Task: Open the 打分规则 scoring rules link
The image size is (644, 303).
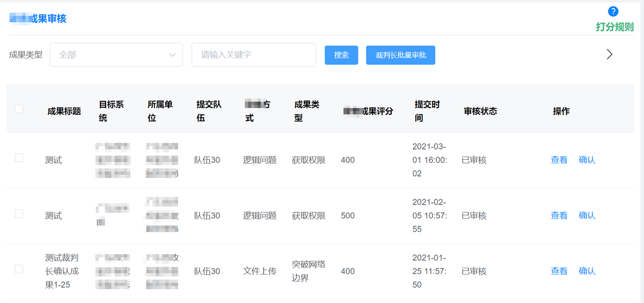Action: tap(614, 27)
